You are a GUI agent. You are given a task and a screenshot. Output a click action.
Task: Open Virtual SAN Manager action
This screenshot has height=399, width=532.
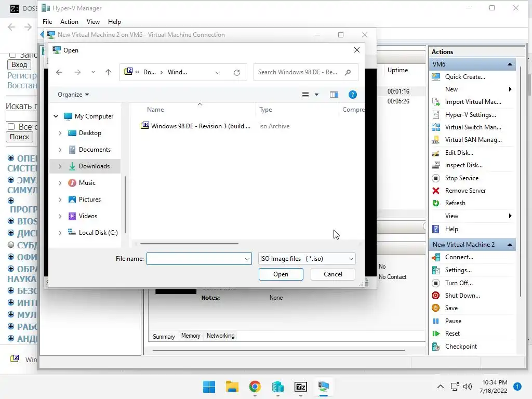(473, 140)
